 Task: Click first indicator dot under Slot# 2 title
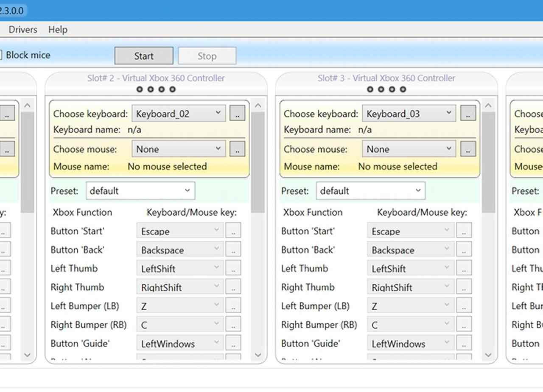tap(140, 89)
